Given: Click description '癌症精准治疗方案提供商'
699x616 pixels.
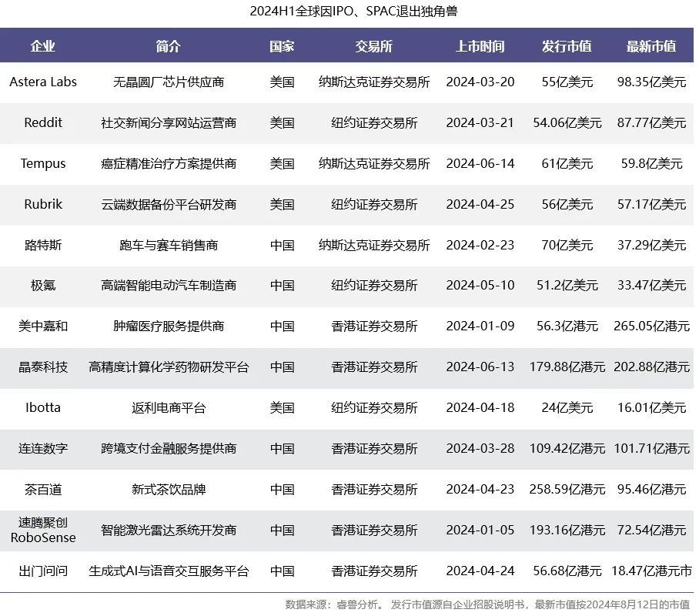Looking at the screenshot, I should [168, 164].
